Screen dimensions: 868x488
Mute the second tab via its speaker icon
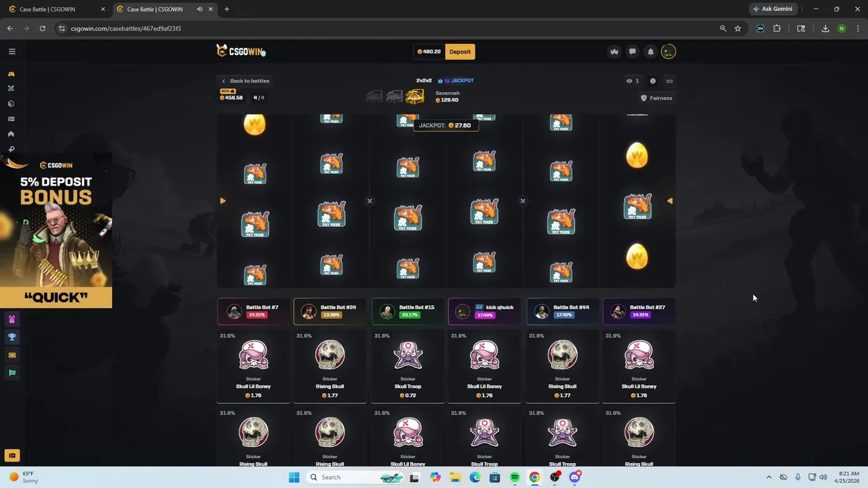tap(199, 9)
